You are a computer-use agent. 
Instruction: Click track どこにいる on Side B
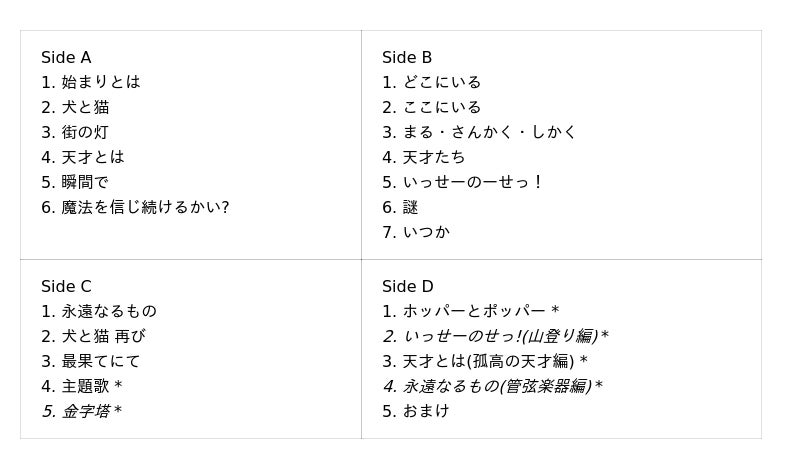[441, 83]
